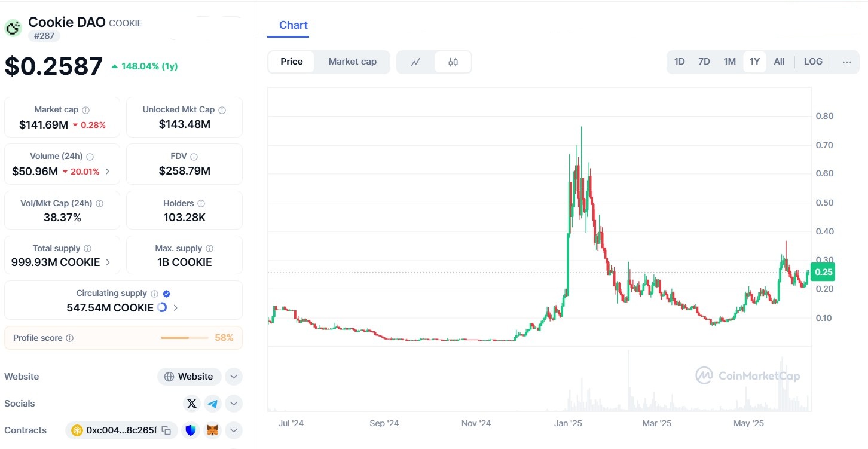Screen dimensions: 868x449
Task: Open the Website button link
Action: pos(189,377)
